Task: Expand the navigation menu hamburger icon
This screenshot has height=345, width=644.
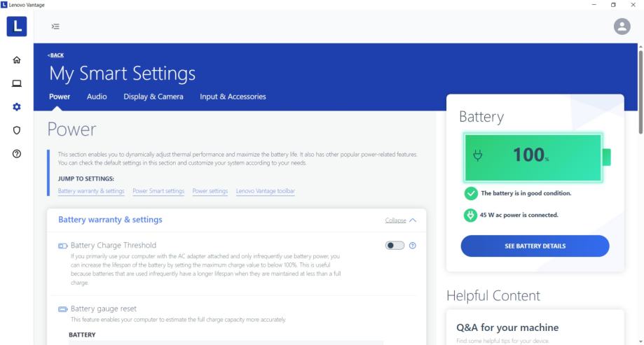Action: [x=55, y=26]
